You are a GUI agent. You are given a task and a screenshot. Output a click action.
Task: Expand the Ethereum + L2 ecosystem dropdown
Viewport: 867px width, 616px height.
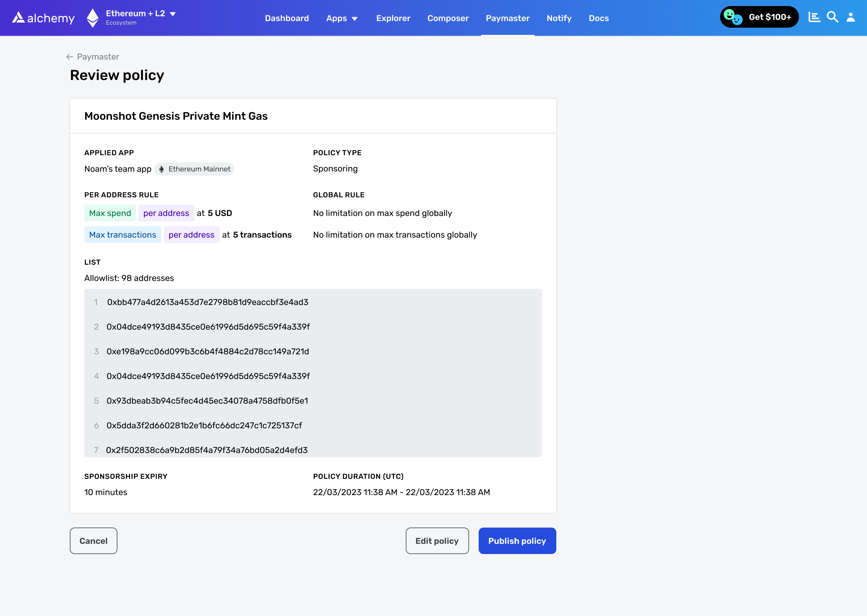(173, 14)
